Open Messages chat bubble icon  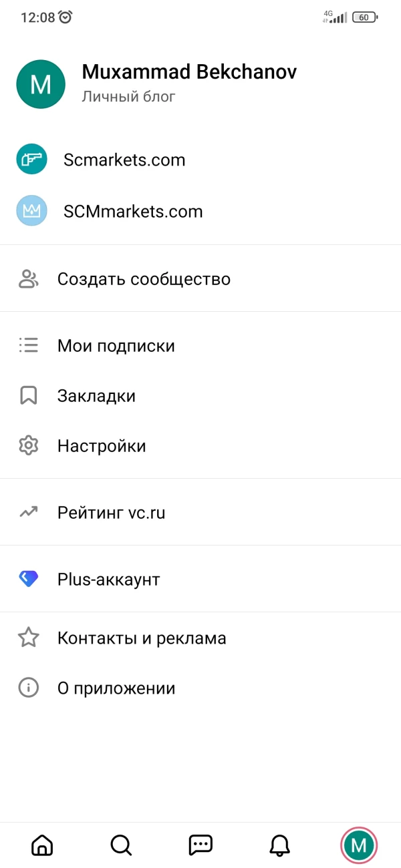click(x=200, y=845)
